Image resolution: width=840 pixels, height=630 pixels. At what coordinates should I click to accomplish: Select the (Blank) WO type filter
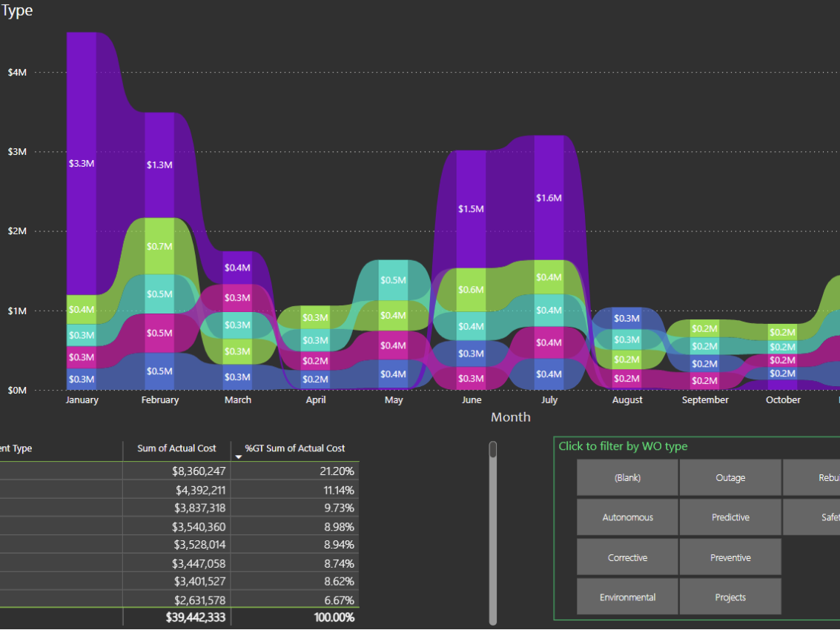(x=627, y=478)
